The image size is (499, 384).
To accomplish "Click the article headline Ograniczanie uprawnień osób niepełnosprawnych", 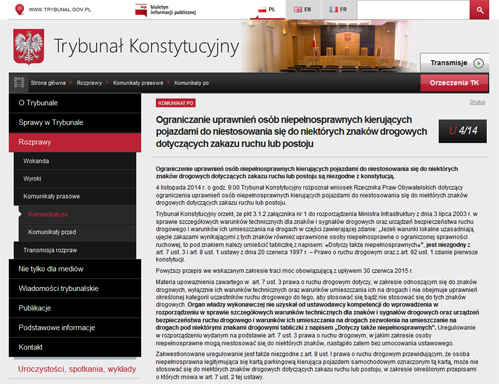I will pos(291,132).
